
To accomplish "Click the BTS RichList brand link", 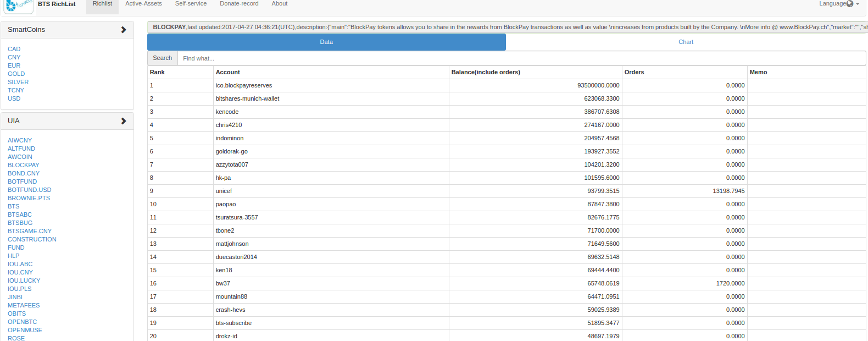I will pyautogui.click(x=57, y=4).
